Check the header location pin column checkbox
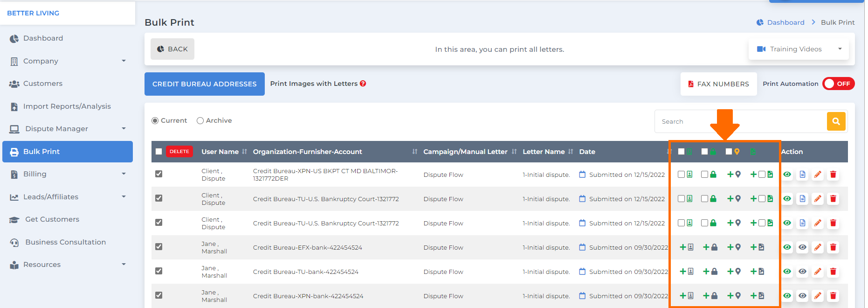The height and width of the screenshot is (308, 868). tap(729, 152)
